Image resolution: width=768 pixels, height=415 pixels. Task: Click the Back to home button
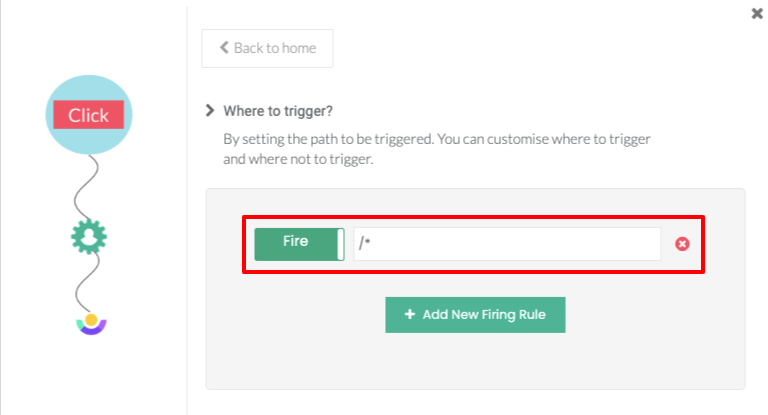coord(267,48)
